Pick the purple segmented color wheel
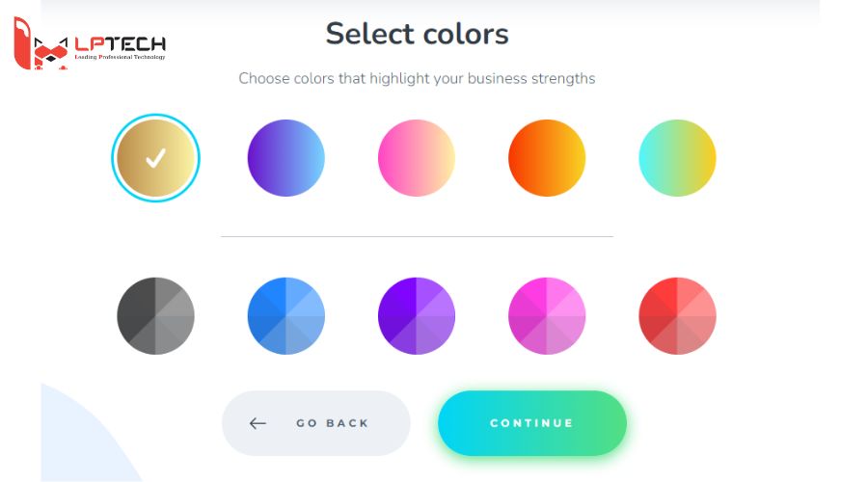 click(x=416, y=316)
